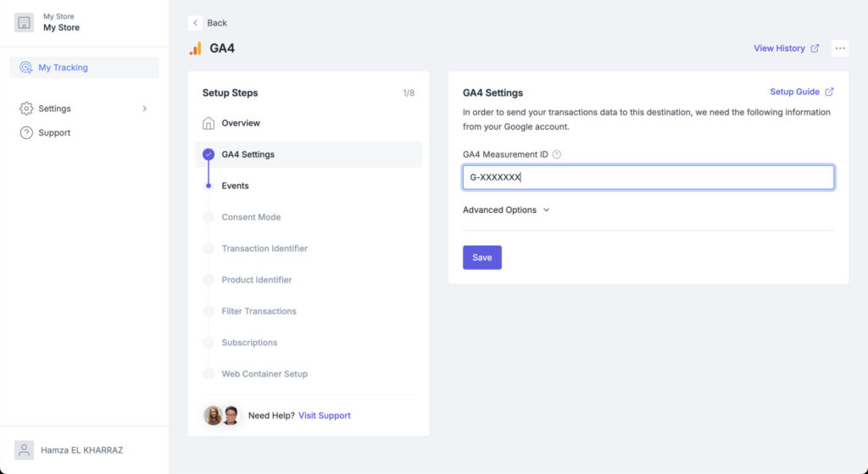Open the three-dots more options menu
This screenshot has width=868, height=474.
click(840, 48)
